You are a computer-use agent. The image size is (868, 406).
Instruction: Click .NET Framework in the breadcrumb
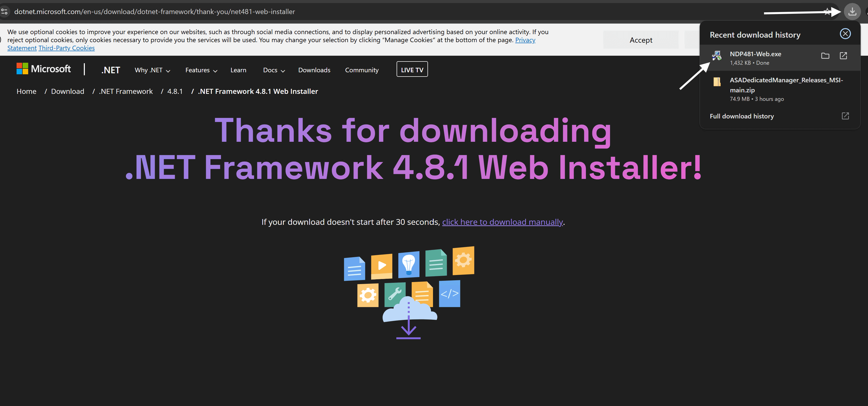click(x=126, y=92)
